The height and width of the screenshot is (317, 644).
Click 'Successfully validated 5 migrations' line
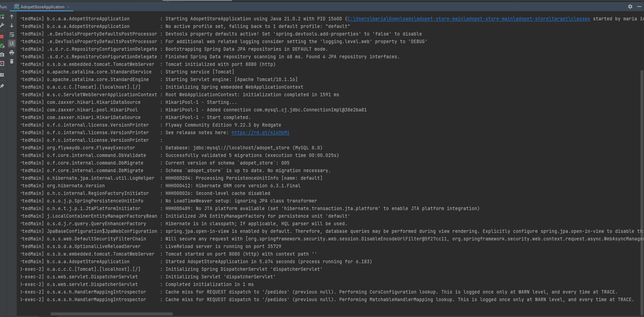pos(252,156)
